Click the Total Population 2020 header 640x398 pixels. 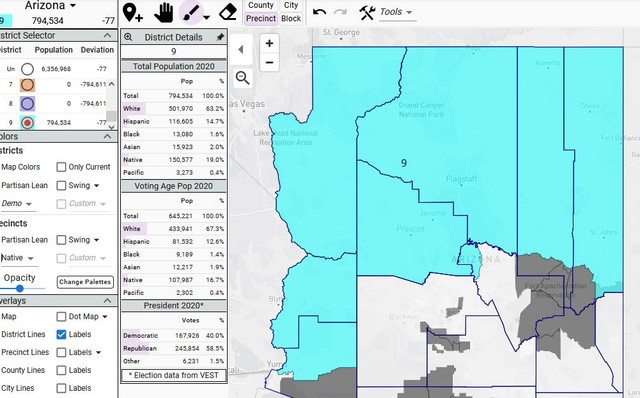coord(174,67)
